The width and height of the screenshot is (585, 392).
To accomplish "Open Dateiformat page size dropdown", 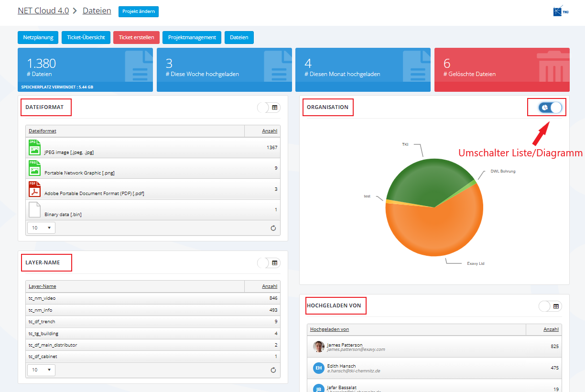I will click(41, 228).
